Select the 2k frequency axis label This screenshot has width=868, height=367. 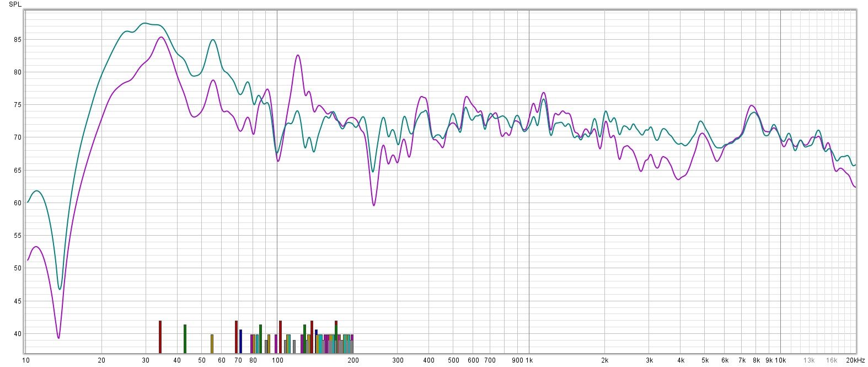click(x=605, y=360)
